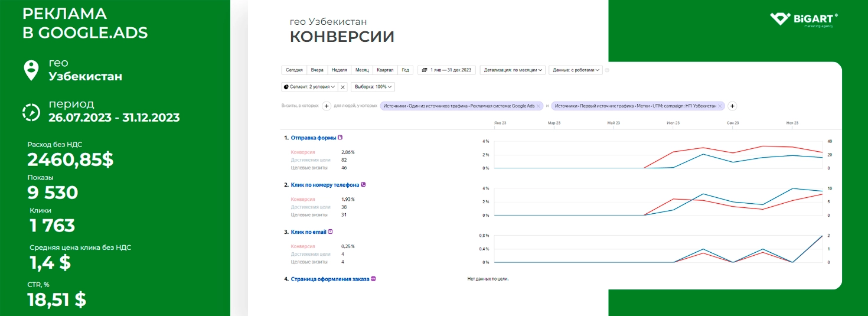Switch period to Месяц
This screenshot has height=316, width=868.
tap(362, 70)
